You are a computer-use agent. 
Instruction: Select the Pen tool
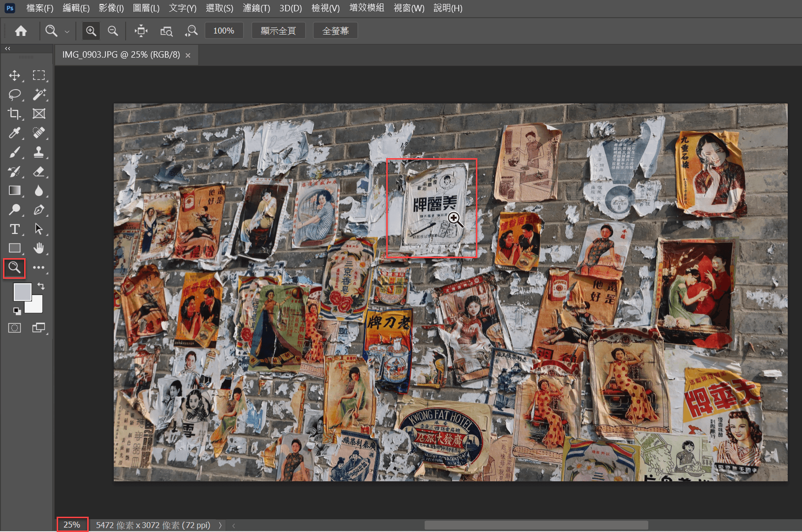(x=39, y=210)
